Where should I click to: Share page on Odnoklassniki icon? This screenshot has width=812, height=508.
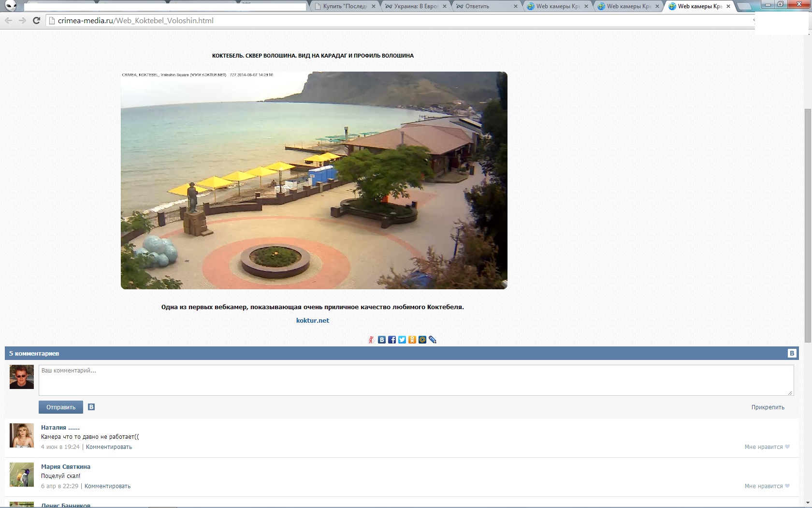pyautogui.click(x=412, y=340)
